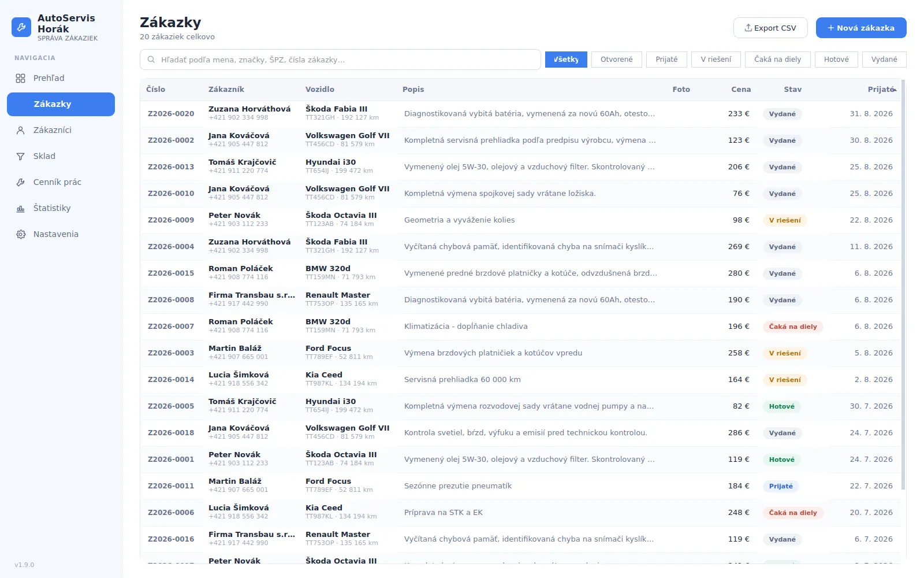
Task: Select the Všetky filter tab
Action: pos(566,60)
